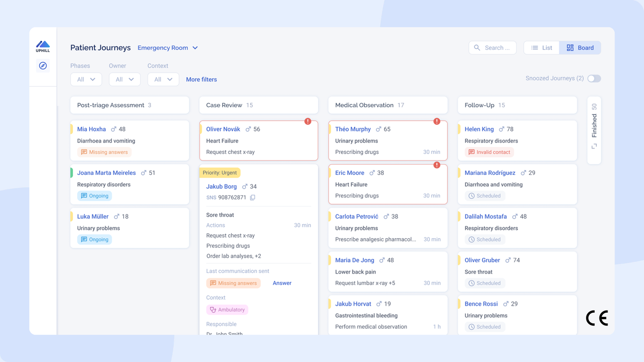Click the Priority: Urgent label

(x=220, y=173)
